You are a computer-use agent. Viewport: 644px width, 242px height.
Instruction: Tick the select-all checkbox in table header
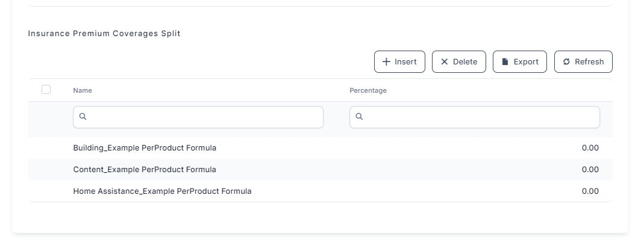[x=46, y=90]
